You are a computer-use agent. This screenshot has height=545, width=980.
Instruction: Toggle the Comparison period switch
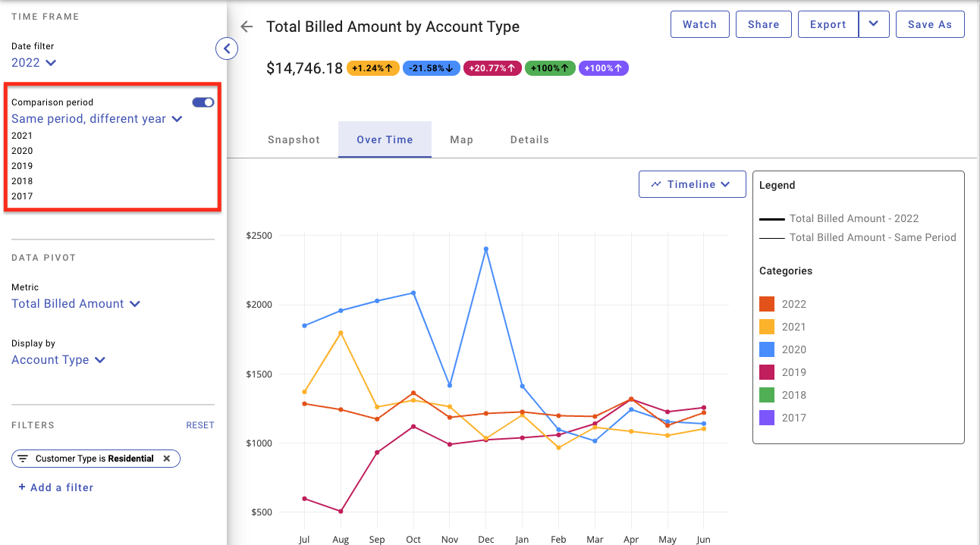point(203,102)
